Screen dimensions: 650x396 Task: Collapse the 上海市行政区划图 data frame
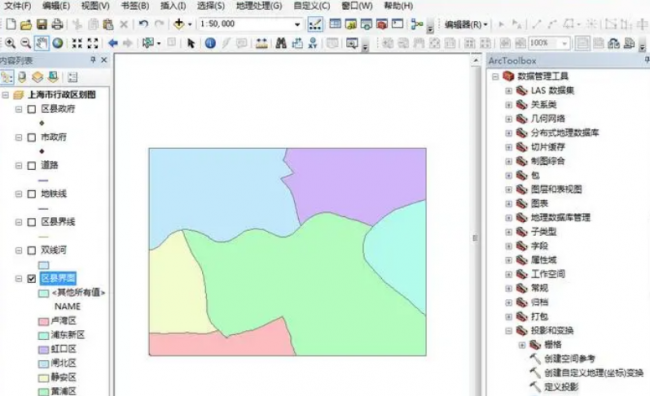[5, 95]
